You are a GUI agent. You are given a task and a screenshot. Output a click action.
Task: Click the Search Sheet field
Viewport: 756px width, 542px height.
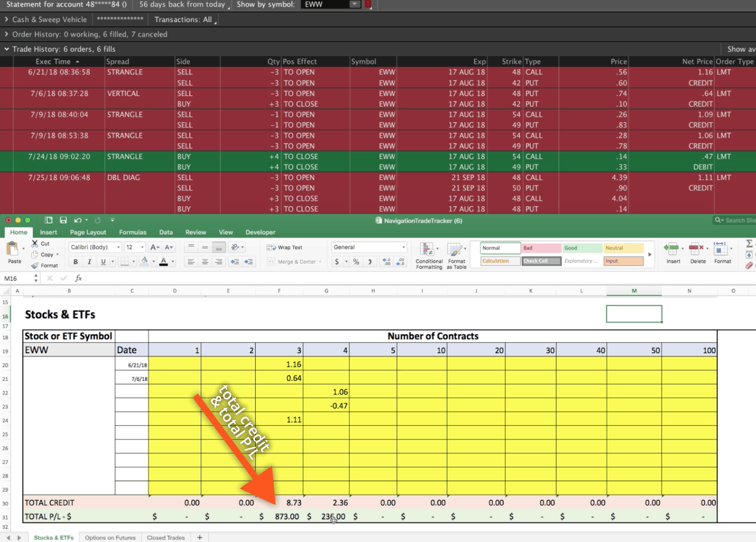tap(735, 220)
